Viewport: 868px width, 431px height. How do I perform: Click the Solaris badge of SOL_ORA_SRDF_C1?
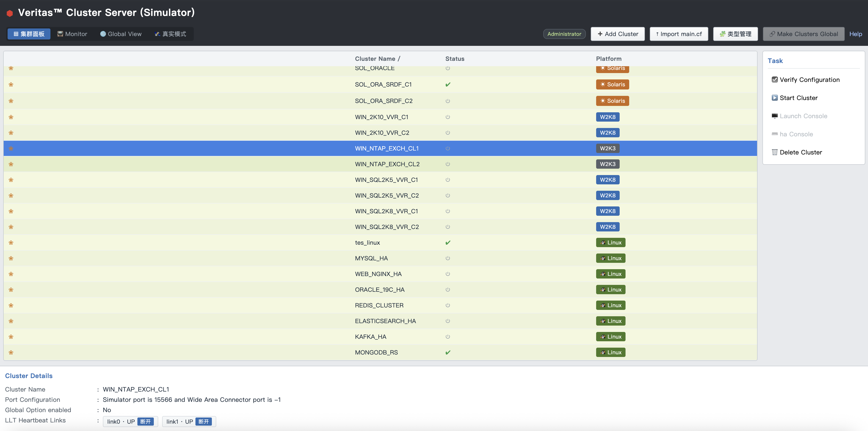pyautogui.click(x=612, y=84)
